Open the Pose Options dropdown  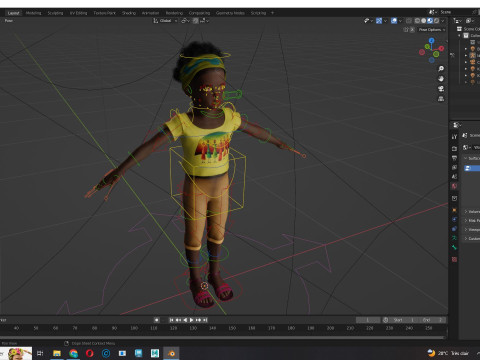click(x=432, y=30)
